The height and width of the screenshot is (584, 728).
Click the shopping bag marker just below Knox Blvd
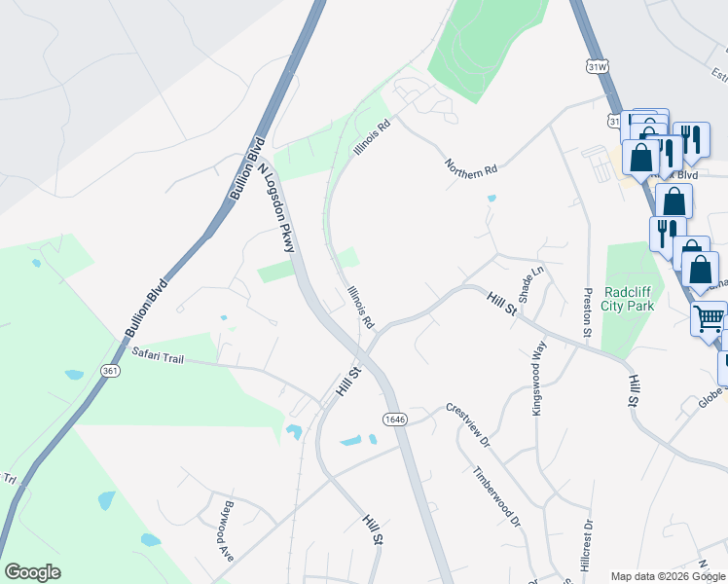pos(674,201)
